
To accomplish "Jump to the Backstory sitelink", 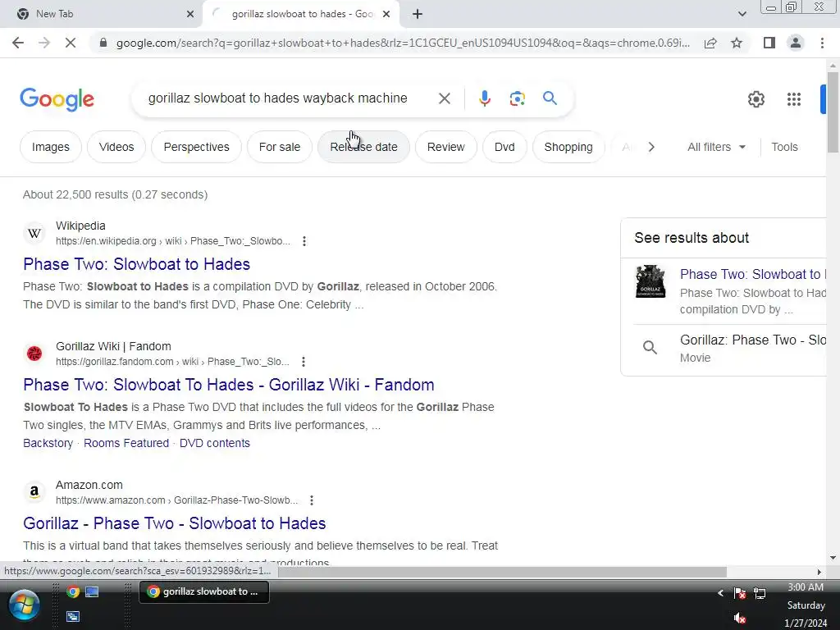I will (x=48, y=443).
